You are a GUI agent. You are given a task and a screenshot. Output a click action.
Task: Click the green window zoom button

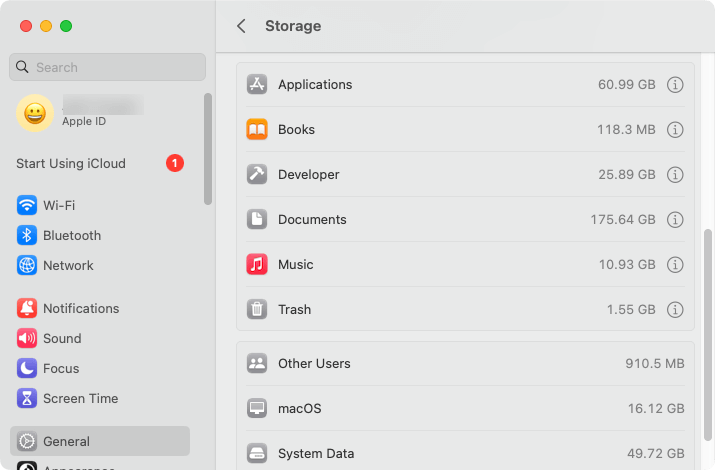(x=66, y=26)
